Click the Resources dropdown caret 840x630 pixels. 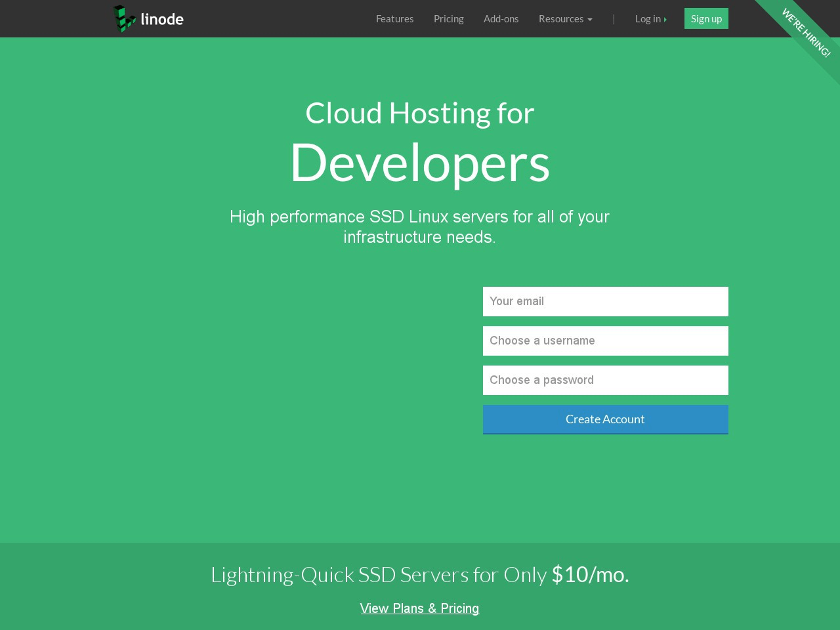(x=589, y=19)
